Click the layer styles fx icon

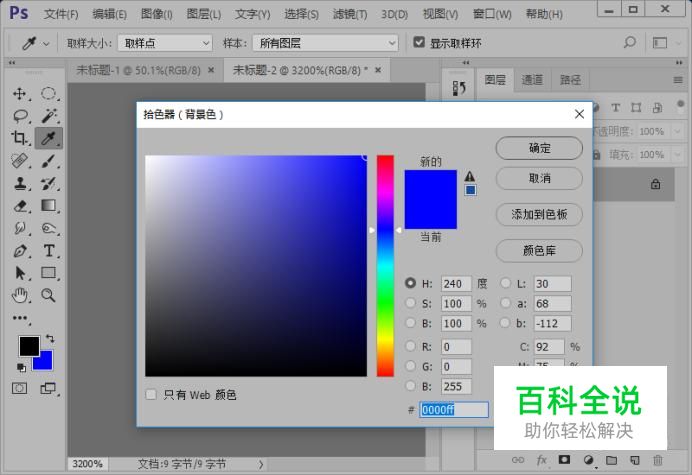click(x=542, y=460)
